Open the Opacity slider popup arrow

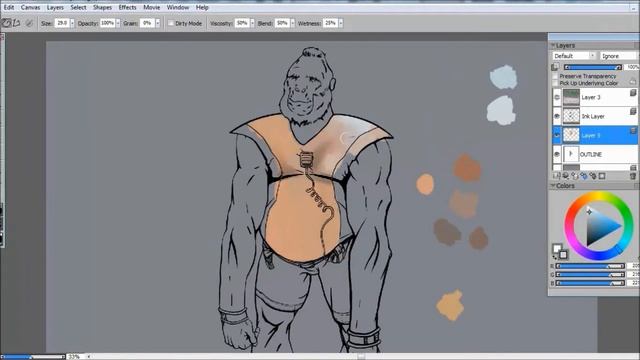click(x=118, y=23)
